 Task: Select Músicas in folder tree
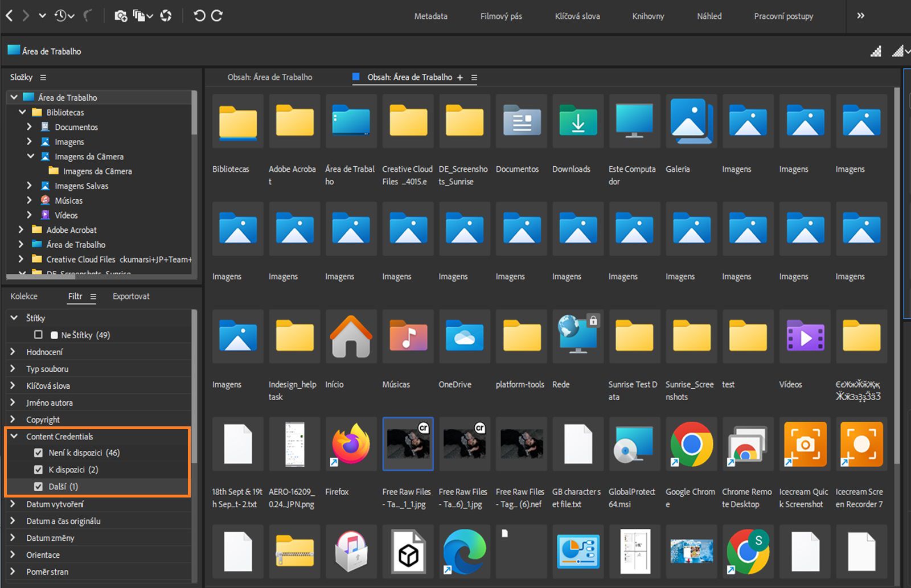pyautogui.click(x=69, y=200)
